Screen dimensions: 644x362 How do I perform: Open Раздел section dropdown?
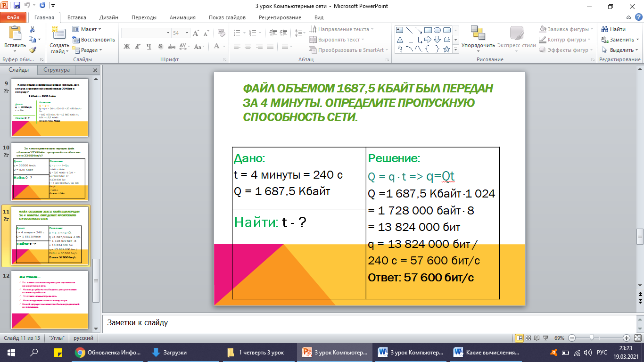click(x=88, y=50)
